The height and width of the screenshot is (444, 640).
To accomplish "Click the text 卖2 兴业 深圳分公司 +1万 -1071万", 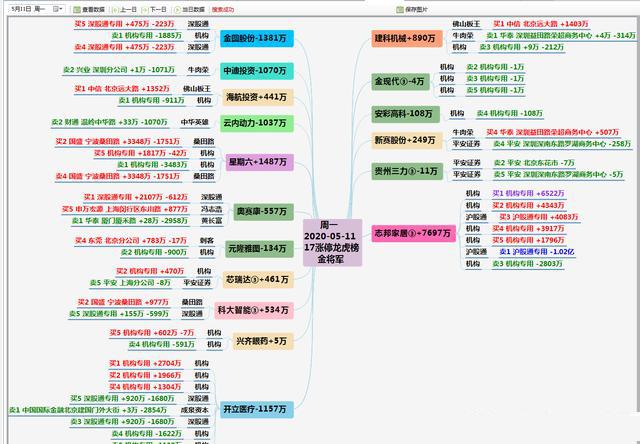I will click(119, 70).
